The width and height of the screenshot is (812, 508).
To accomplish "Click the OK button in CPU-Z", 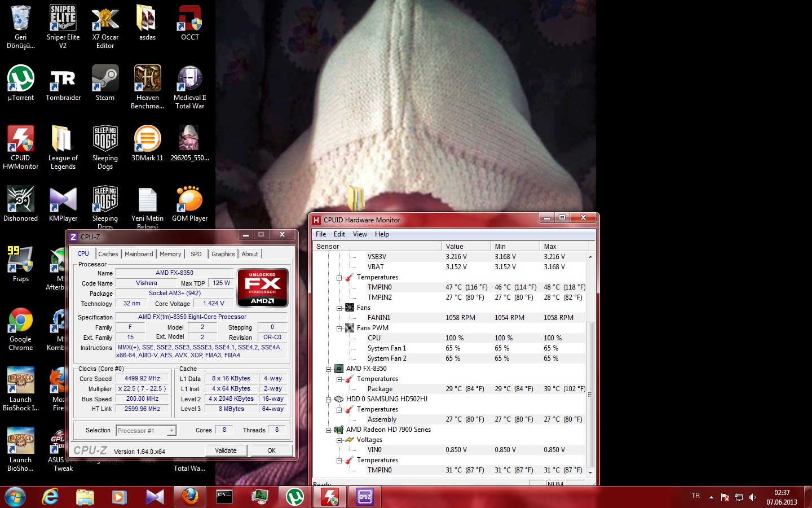I will 272,450.
